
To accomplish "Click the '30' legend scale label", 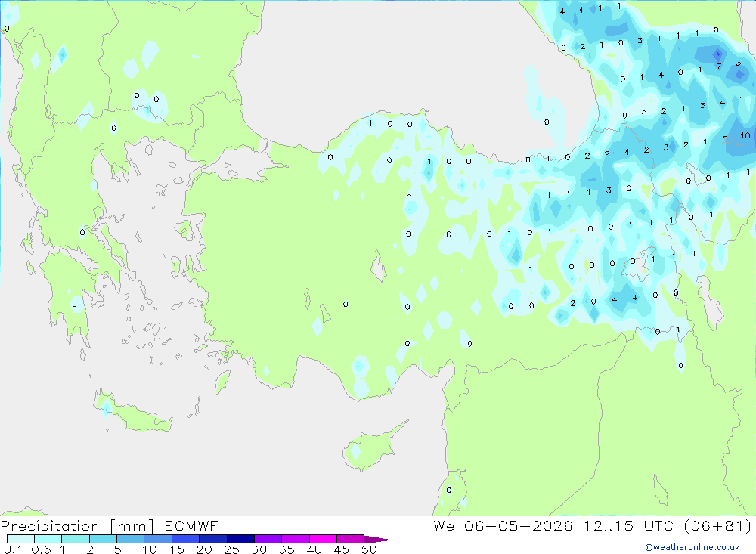I will click(259, 549).
